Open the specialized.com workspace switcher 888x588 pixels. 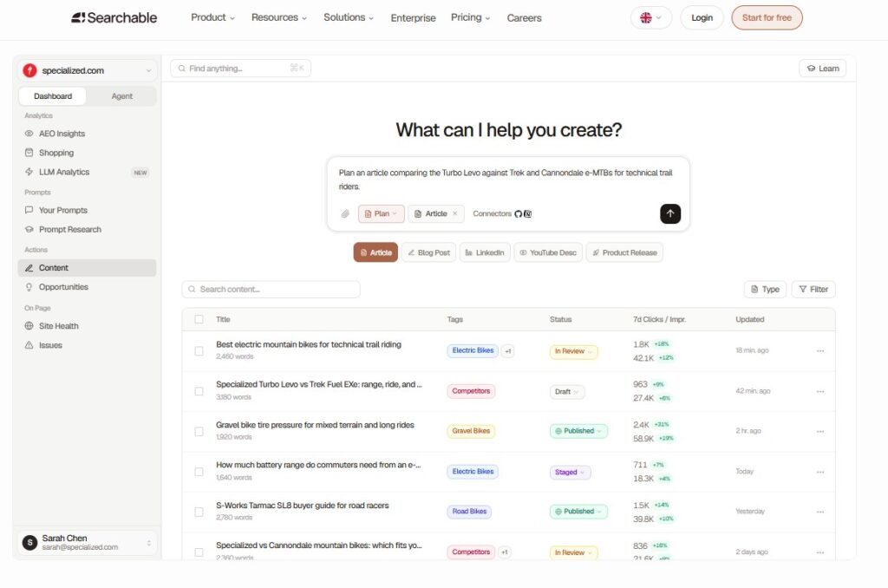[88, 71]
